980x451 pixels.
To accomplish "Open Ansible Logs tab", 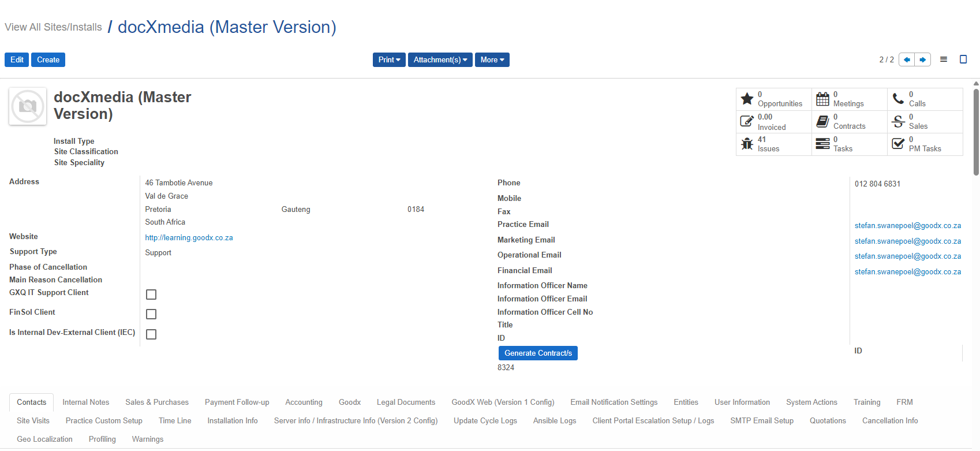I will click(x=555, y=421).
